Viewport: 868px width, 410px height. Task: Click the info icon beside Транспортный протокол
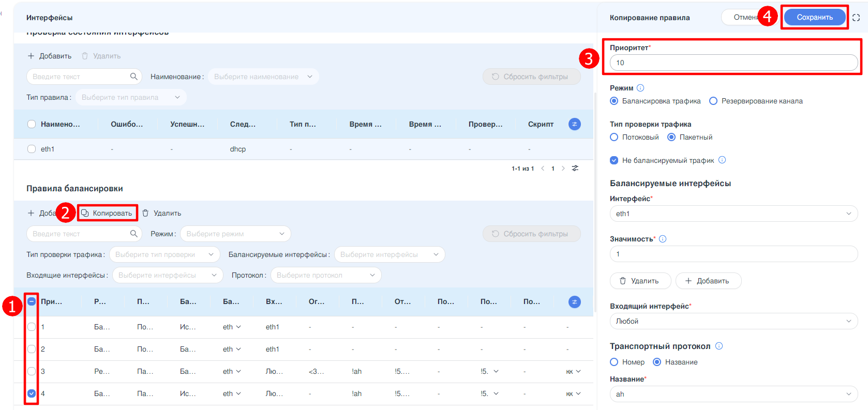tap(719, 346)
